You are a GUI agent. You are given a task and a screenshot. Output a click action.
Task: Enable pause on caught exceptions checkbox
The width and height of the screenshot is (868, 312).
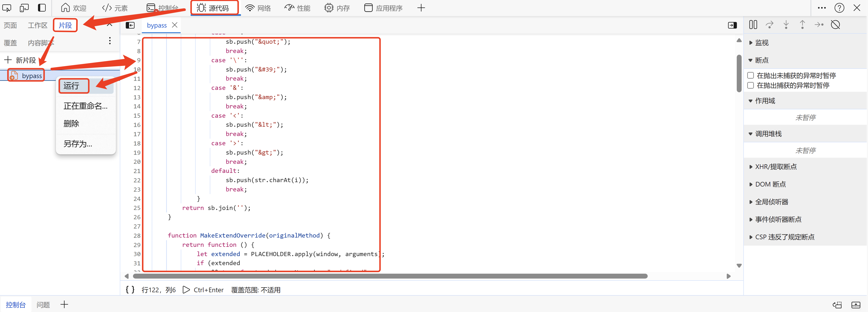click(750, 85)
